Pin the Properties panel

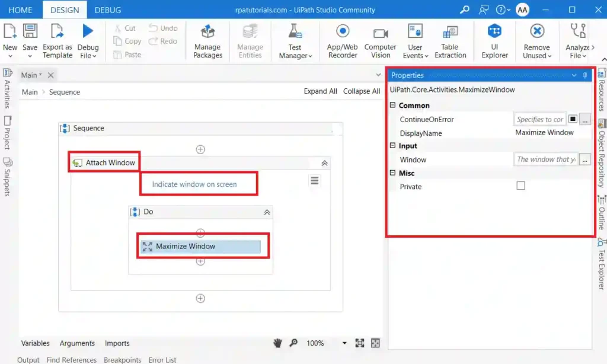[x=585, y=75]
